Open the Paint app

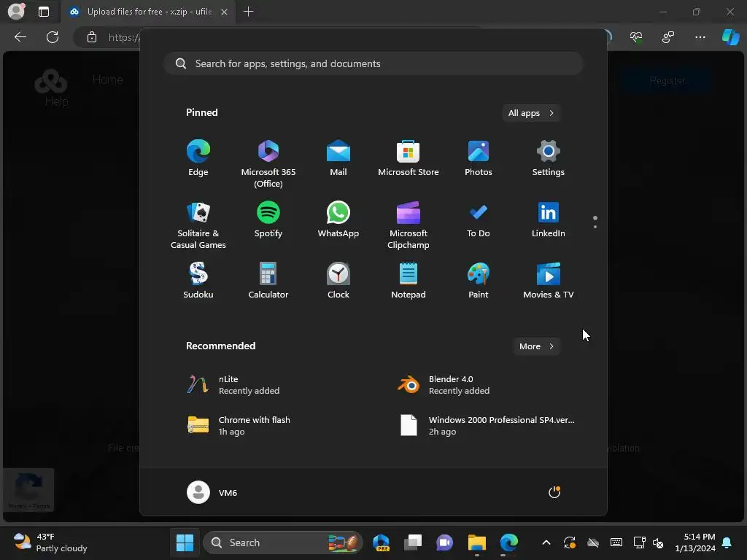pos(479,281)
